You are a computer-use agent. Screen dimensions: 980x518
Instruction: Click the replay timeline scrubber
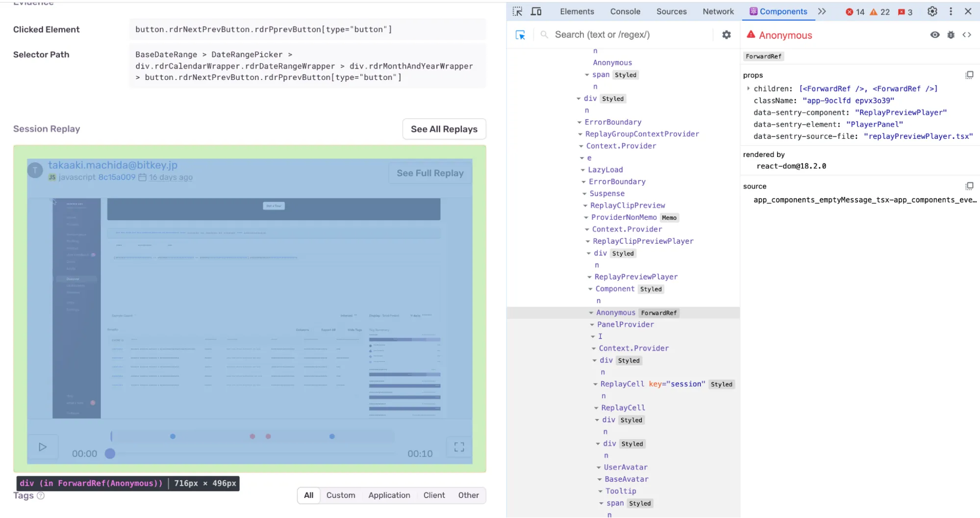pyautogui.click(x=110, y=453)
